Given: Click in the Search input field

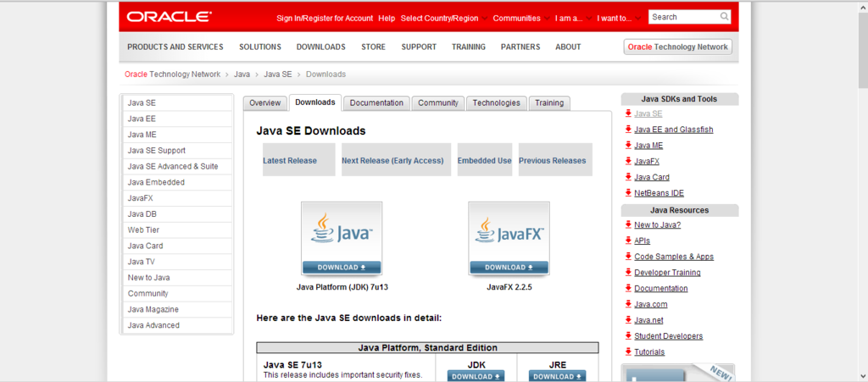Looking at the screenshot, I should pos(683,17).
